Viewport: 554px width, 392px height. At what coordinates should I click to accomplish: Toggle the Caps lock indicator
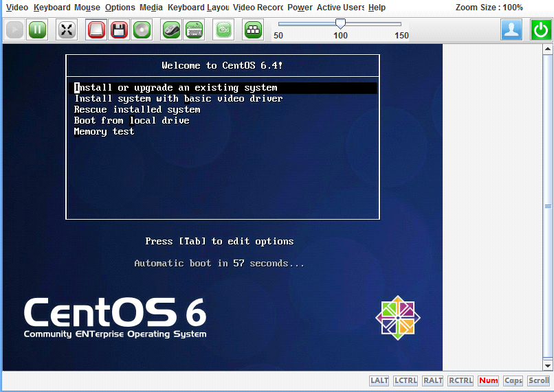click(x=513, y=381)
